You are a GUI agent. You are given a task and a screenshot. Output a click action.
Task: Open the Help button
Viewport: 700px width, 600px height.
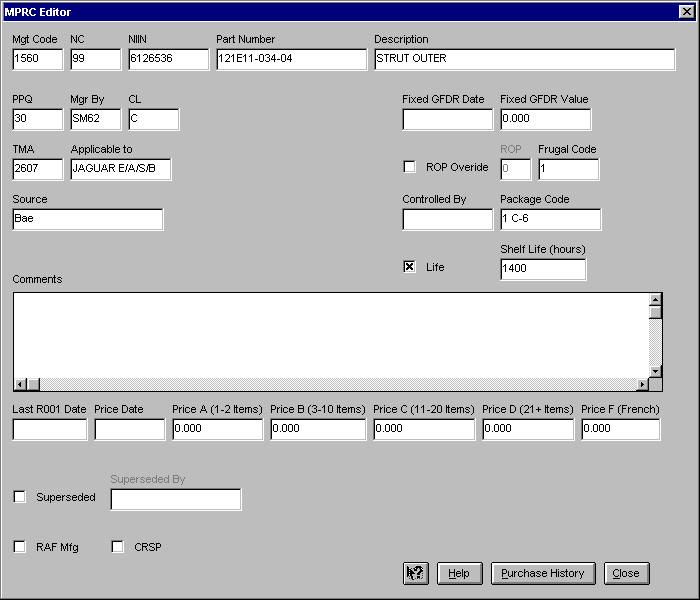pos(459,573)
